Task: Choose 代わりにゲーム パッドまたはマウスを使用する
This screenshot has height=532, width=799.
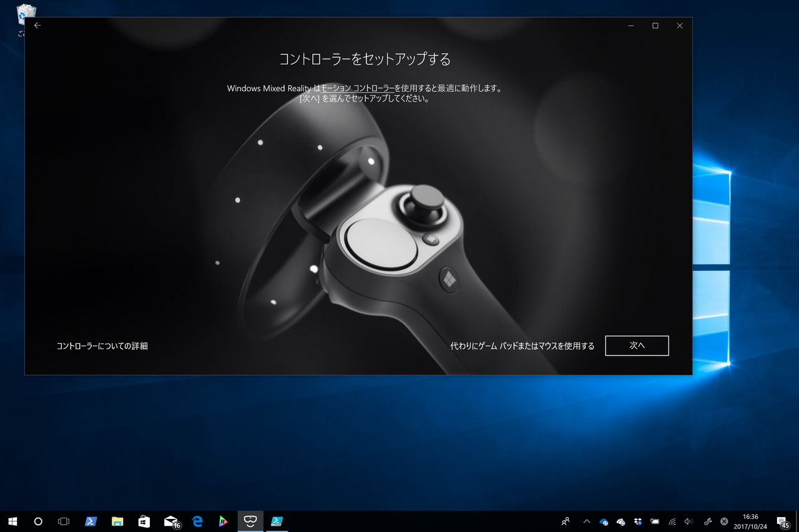Action: 522,346
